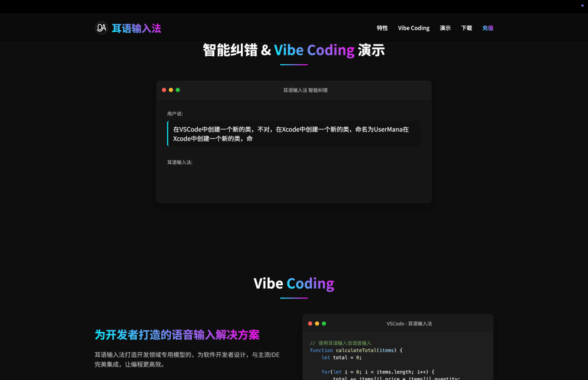588x380 pixels.
Task: Click the user speech text starting 在VSCode中创建
Action: pyautogui.click(x=291, y=134)
